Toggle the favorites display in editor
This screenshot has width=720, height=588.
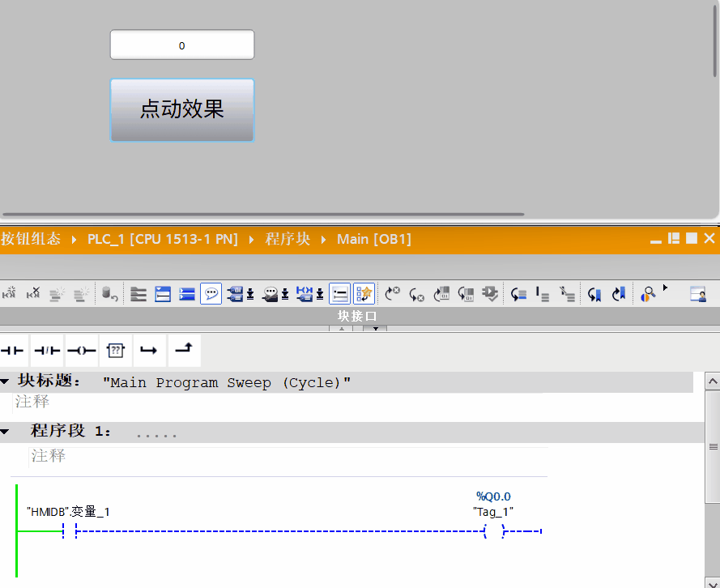pyautogui.click(x=364, y=294)
